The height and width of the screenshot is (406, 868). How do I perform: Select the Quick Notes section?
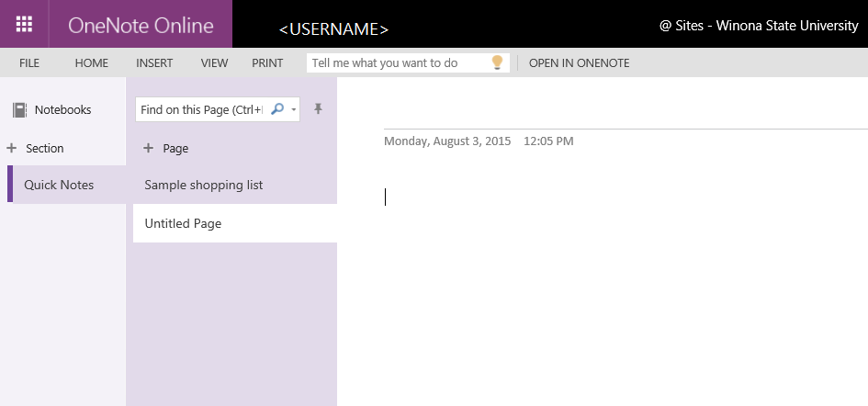(x=59, y=185)
